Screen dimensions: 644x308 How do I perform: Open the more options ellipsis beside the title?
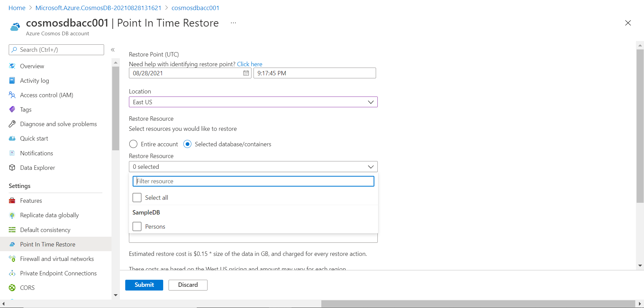233,23
